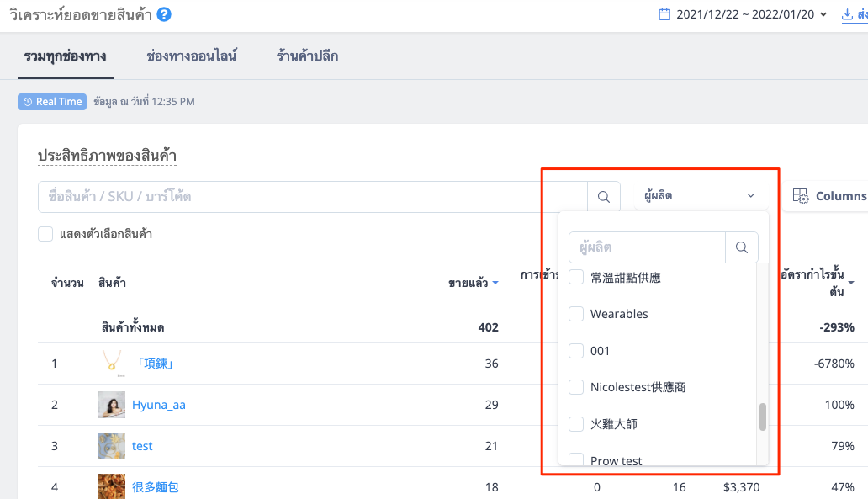Check the Nicolestest供應商 option
Screen dimensions: 868x499
pyautogui.click(x=576, y=387)
